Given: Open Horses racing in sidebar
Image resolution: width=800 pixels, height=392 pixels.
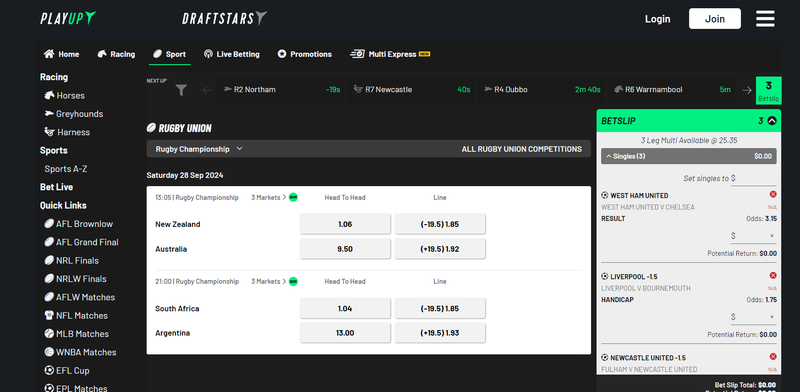Looking at the screenshot, I should coord(64,95).
